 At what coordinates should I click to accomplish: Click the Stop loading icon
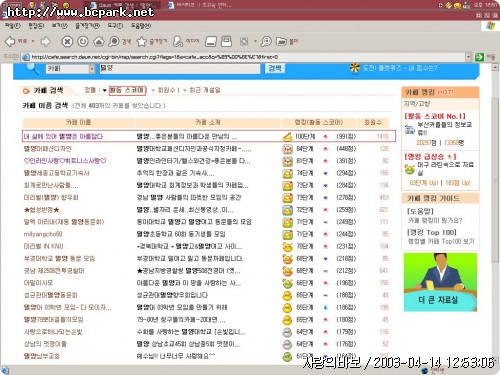[x=67, y=41]
